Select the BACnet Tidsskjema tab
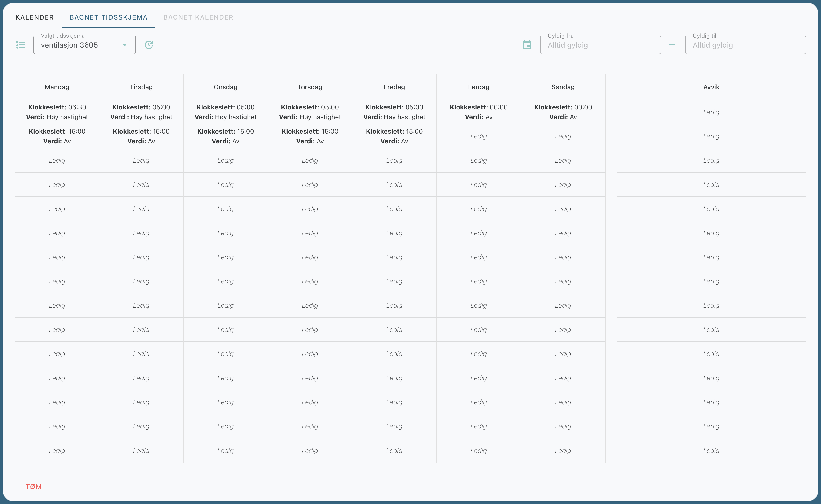The height and width of the screenshot is (504, 821). 108,17
